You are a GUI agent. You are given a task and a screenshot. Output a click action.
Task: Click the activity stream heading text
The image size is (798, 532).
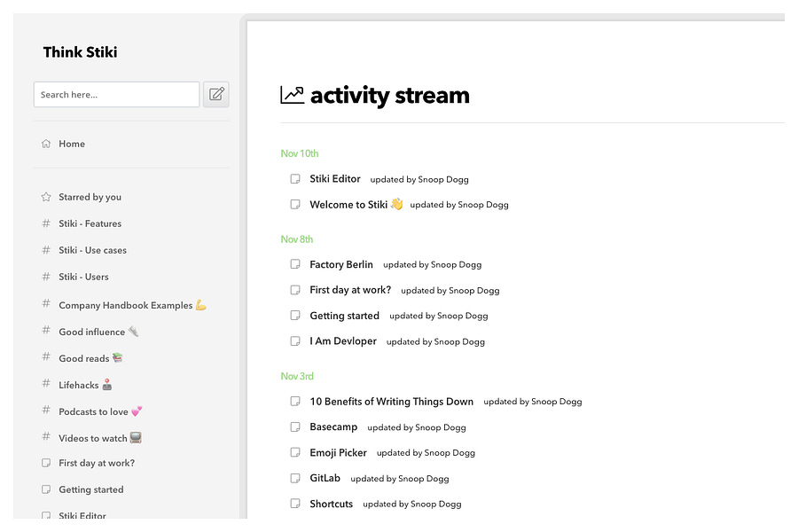(390, 96)
